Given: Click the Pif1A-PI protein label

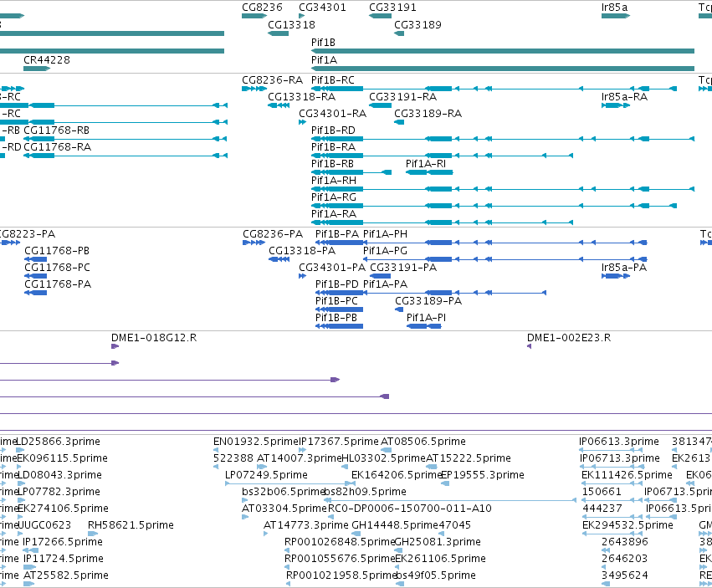Looking at the screenshot, I should coord(426,317).
